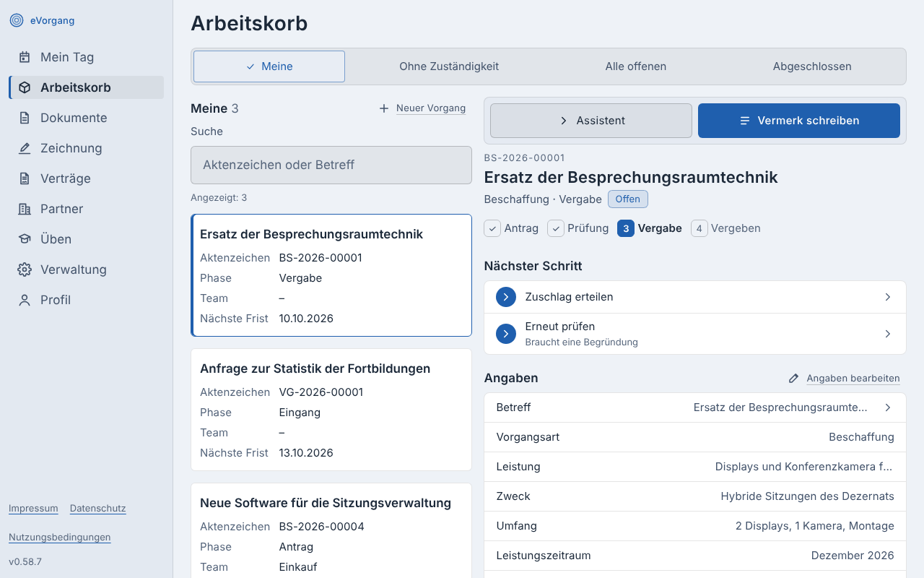This screenshot has height=578, width=924.
Task: Click the eVorgang logo icon
Action: (x=17, y=20)
